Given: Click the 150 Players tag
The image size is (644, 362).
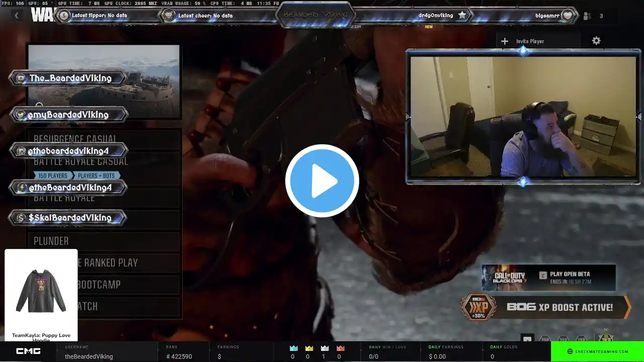Looking at the screenshot, I should [53, 175].
